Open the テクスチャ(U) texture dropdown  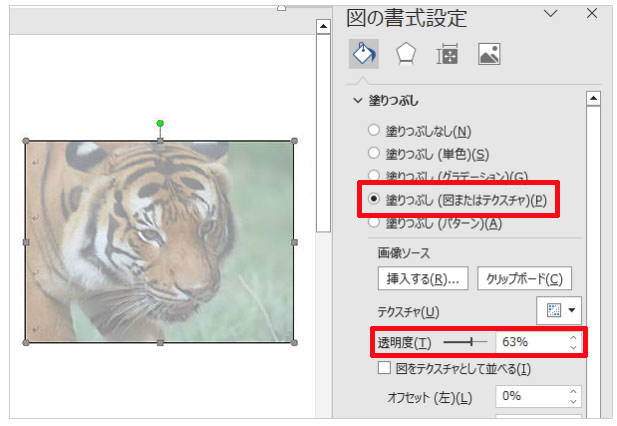pos(559,310)
